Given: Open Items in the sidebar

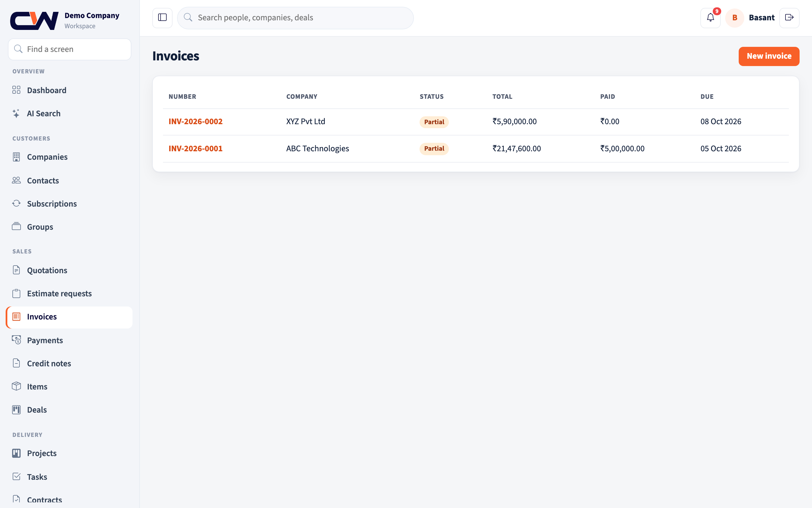Looking at the screenshot, I should [69, 387].
